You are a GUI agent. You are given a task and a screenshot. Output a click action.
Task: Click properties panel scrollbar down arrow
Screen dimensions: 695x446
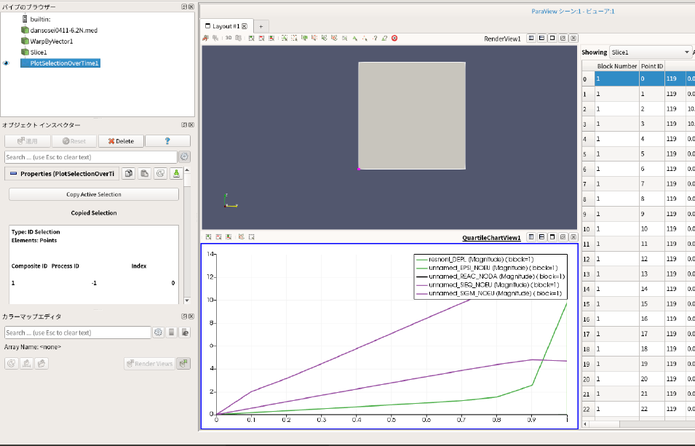click(x=187, y=300)
